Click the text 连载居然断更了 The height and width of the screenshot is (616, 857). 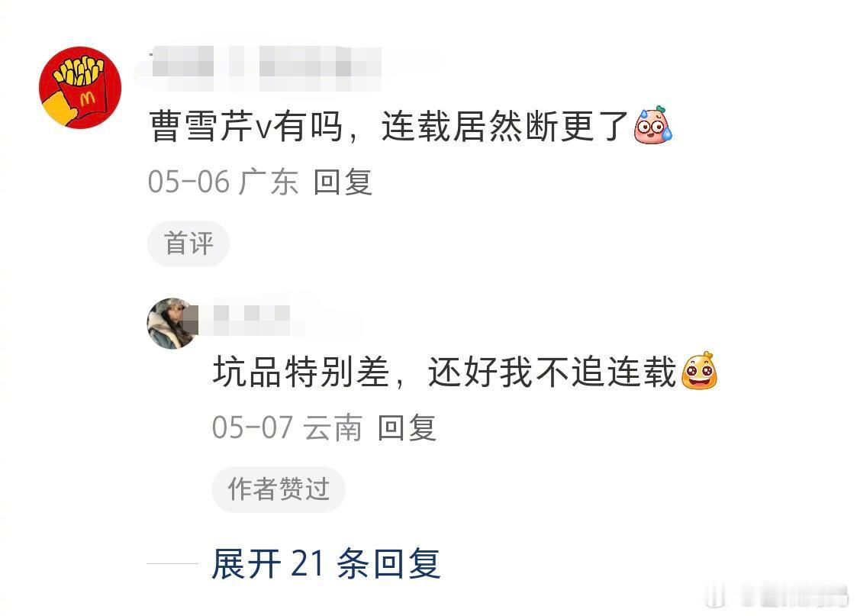point(504,126)
